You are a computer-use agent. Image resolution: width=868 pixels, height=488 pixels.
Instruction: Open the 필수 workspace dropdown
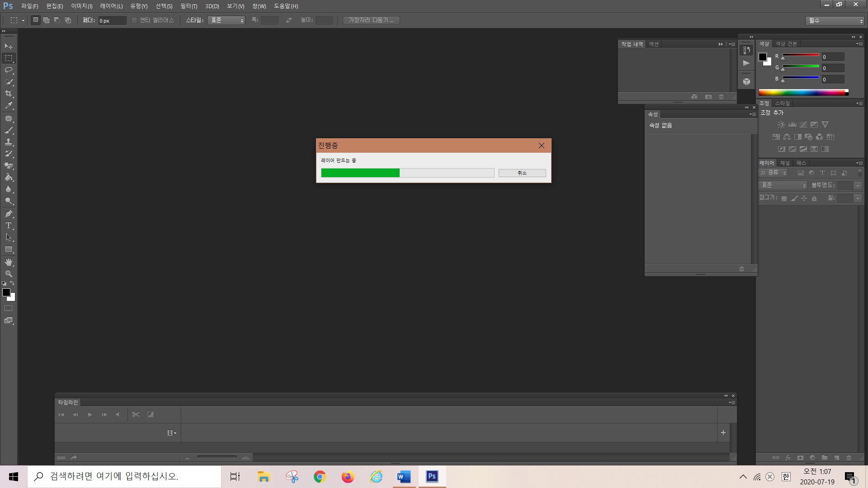click(x=835, y=21)
